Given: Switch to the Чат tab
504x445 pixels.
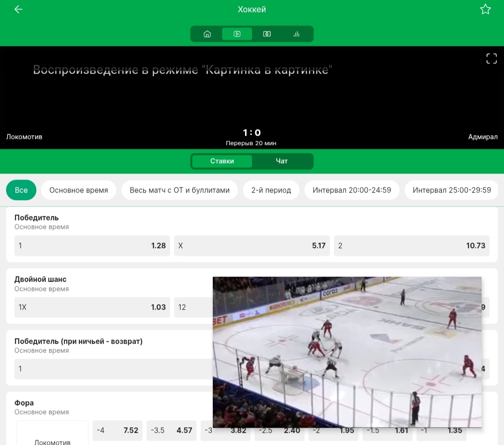Looking at the screenshot, I should (282, 161).
